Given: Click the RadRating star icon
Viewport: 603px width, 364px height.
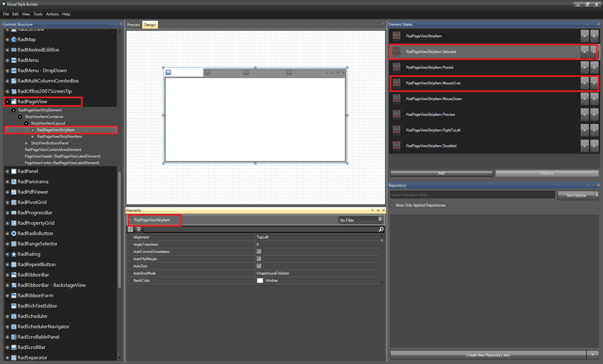Looking at the screenshot, I should 14,254.
